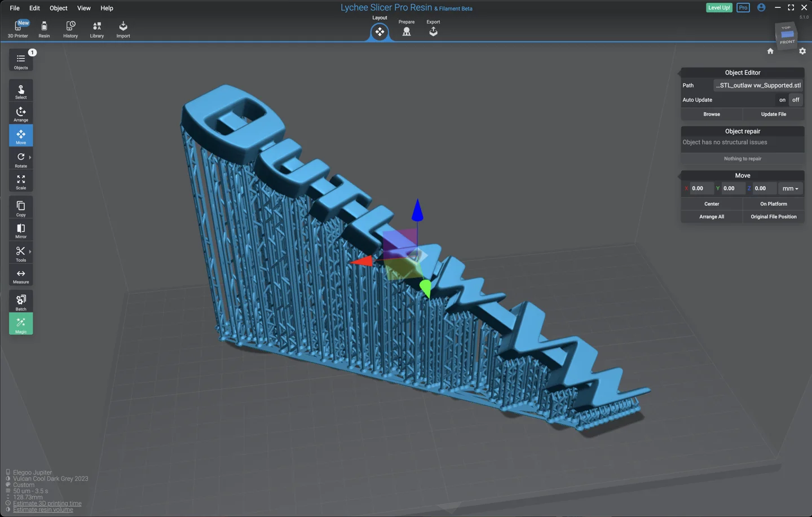Activate the Measure tool
Image resolution: width=812 pixels, height=517 pixels.
click(x=21, y=276)
